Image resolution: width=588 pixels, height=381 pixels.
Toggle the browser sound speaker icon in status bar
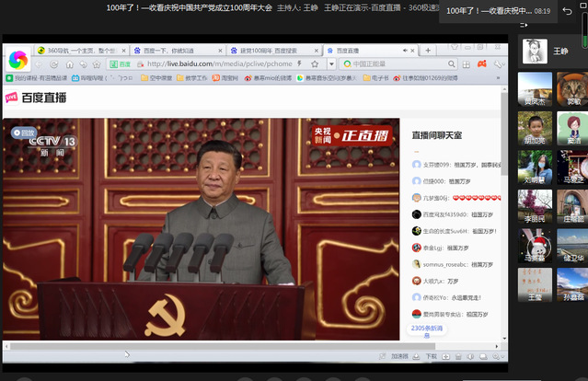coord(470,357)
